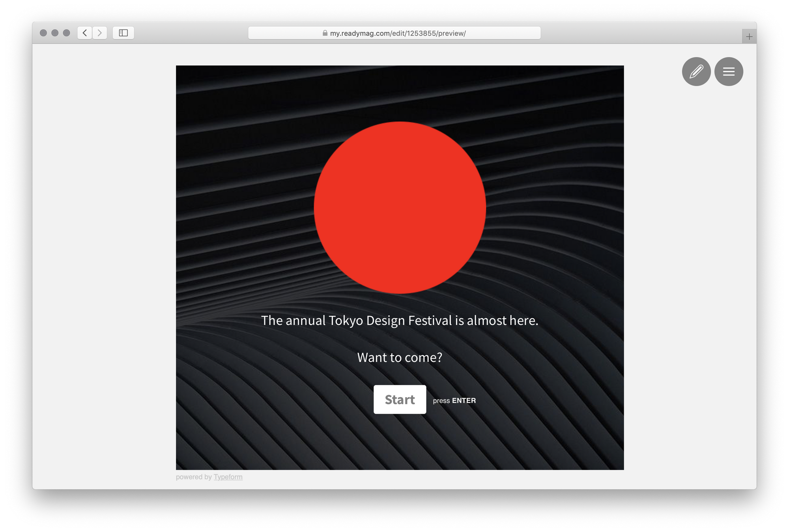The height and width of the screenshot is (532, 789).
Task: Toggle the browser sidebar panel
Action: 123,33
